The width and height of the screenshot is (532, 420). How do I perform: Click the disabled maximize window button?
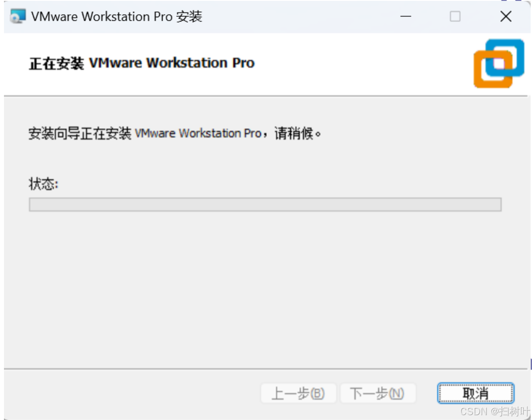click(x=455, y=17)
